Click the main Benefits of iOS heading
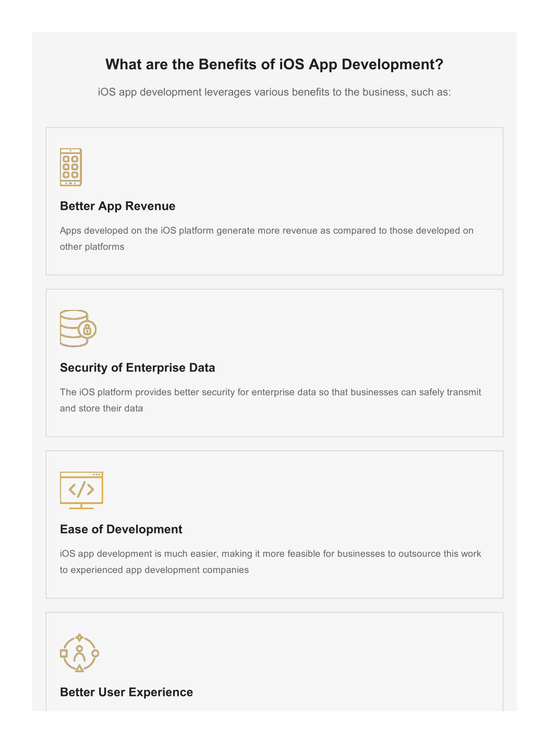The width and height of the screenshot is (534, 756). click(274, 64)
